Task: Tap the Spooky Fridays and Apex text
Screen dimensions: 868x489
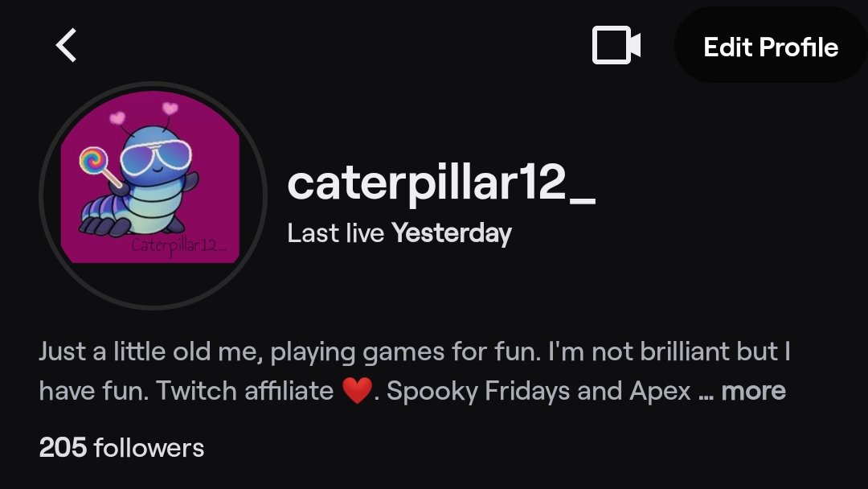Action: pos(538,391)
